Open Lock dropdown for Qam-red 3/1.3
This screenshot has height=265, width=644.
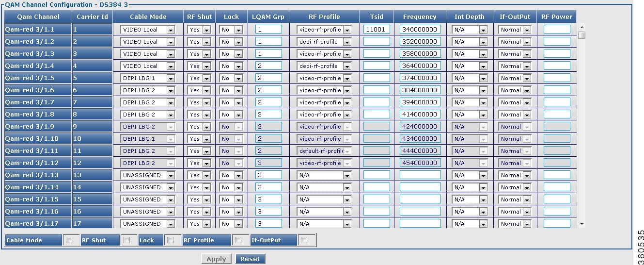pyautogui.click(x=231, y=54)
